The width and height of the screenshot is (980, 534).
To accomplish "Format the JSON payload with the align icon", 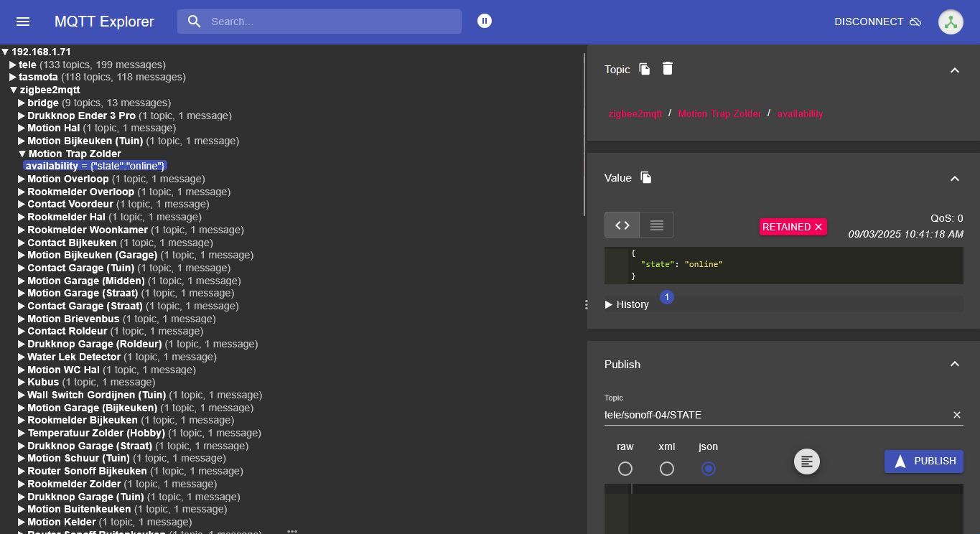I will coord(807,462).
